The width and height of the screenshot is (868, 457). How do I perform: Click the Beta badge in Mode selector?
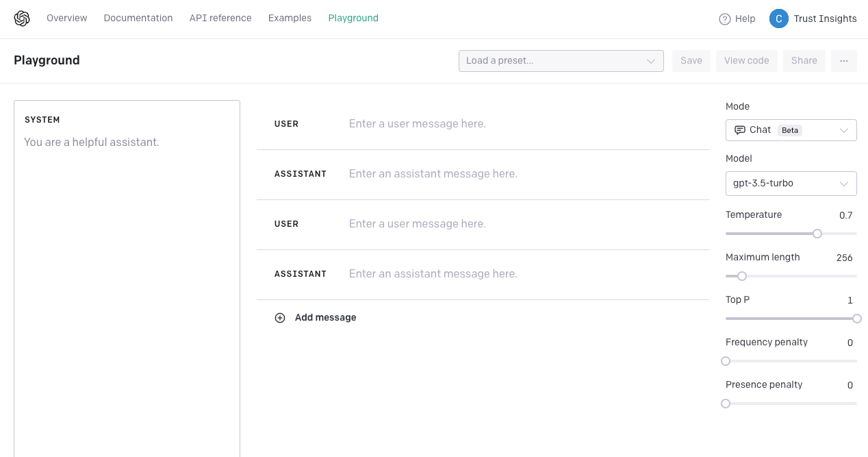coord(790,130)
